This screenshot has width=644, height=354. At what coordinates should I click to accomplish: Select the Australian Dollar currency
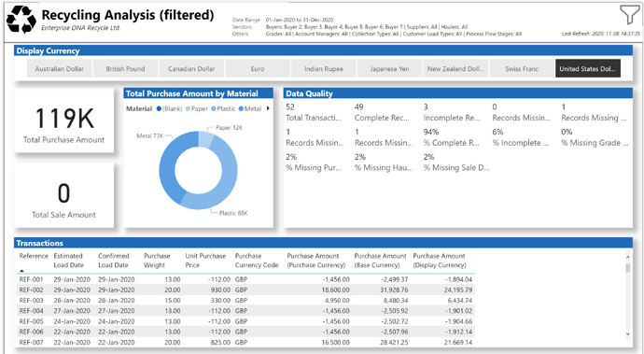pyautogui.click(x=59, y=69)
